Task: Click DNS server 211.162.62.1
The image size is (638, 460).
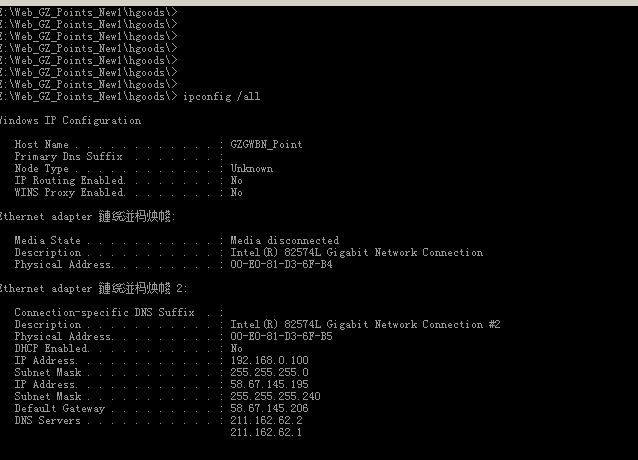Action: (266, 432)
